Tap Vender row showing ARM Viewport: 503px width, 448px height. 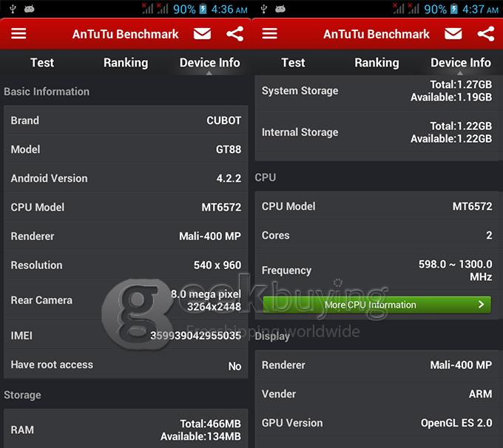(379, 394)
